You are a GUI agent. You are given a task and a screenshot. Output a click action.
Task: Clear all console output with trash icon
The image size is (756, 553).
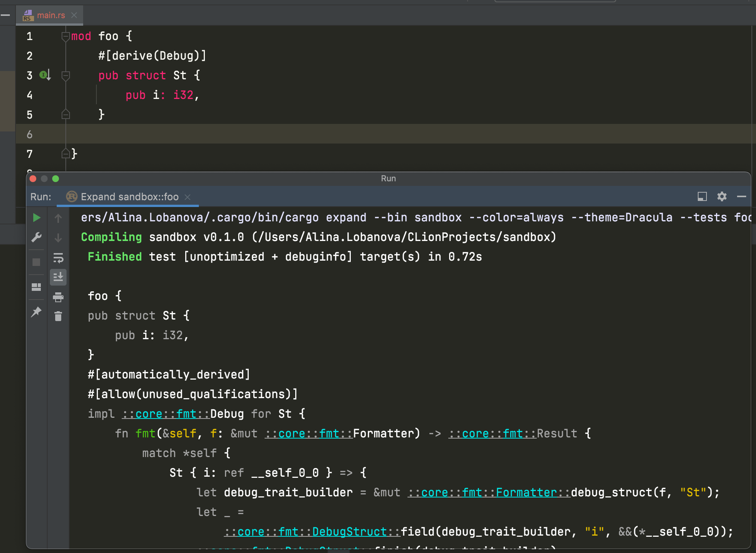pyautogui.click(x=58, y=317)
